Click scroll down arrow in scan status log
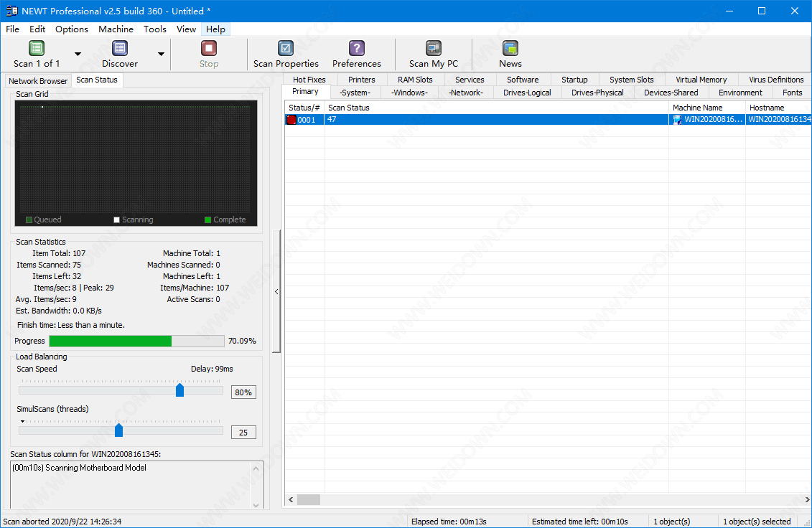 tap(256, 505)
